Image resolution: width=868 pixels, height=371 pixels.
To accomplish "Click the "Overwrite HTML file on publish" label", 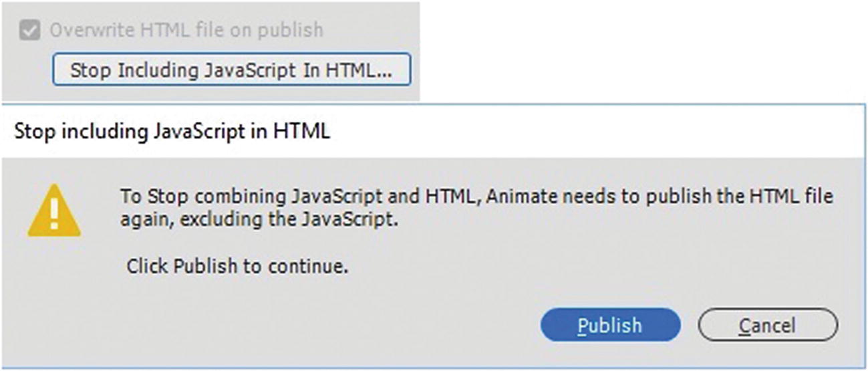I will (186, 30).
